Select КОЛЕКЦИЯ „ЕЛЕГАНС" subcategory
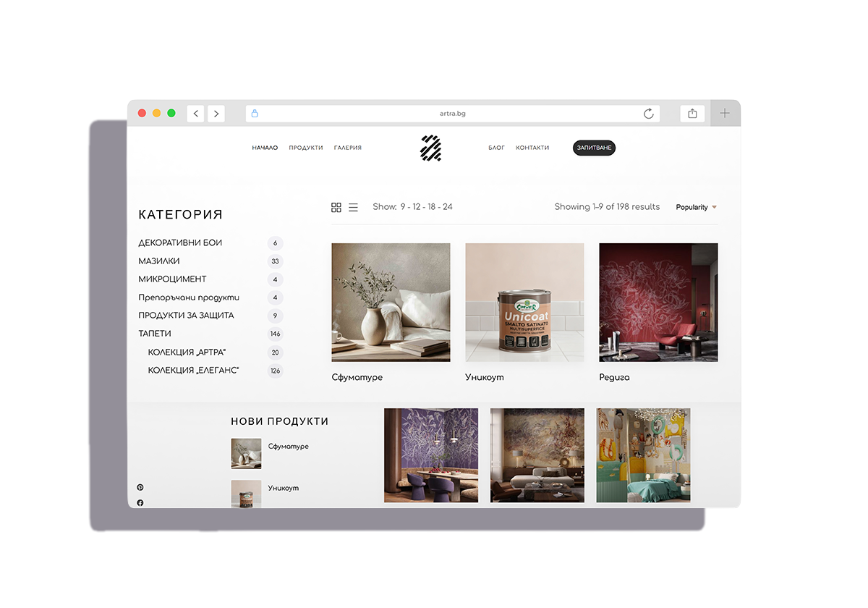This screenshot has width=868, height=608. click(x=193, y=371)
